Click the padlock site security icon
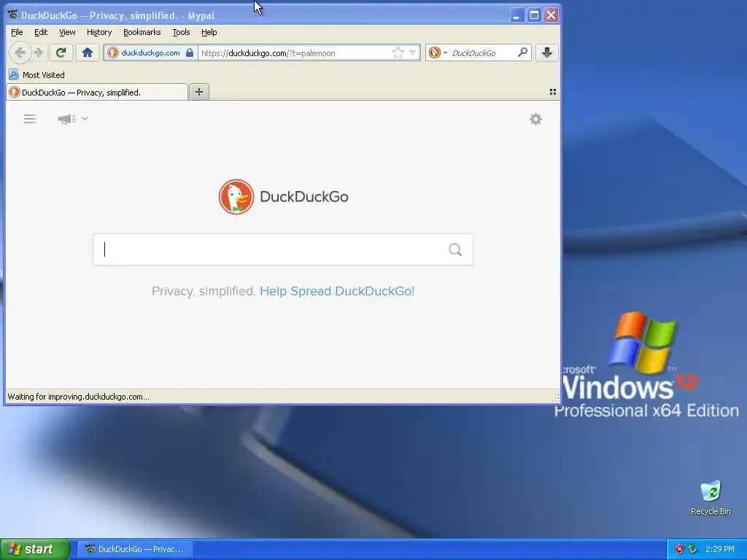The width and height of the screenshot is (747, 560). (190, 52)
